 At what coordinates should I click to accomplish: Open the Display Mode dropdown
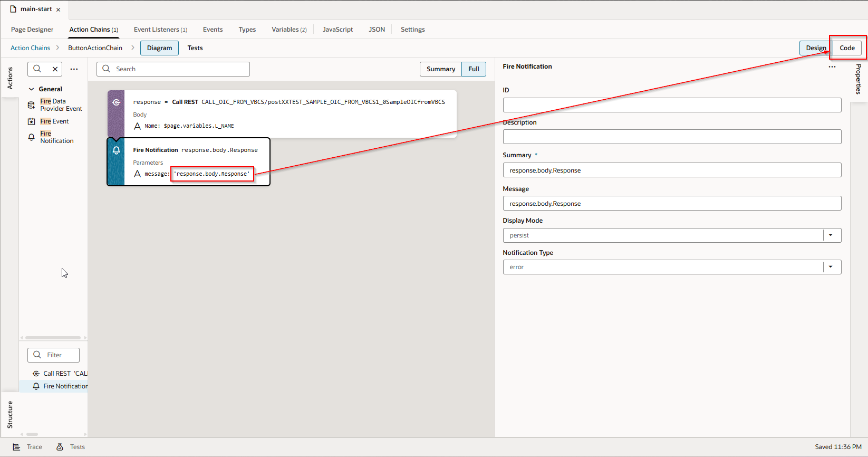[831, 235]
